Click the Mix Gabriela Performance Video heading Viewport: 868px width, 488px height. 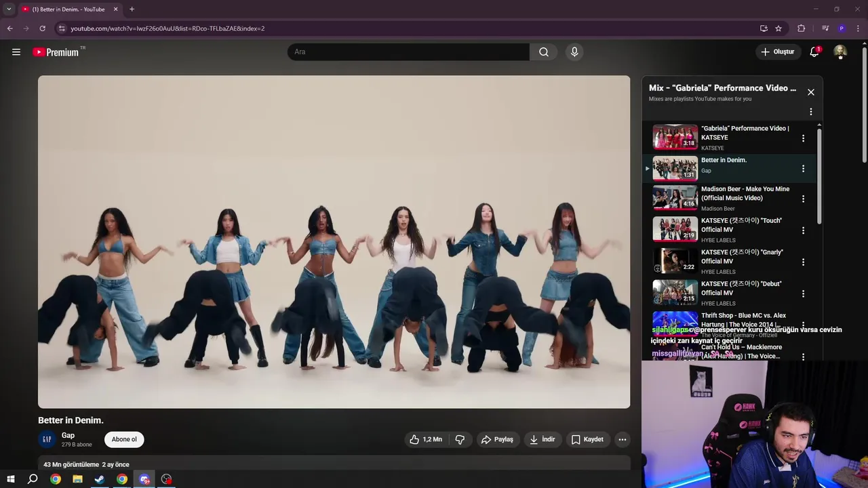(x=722, y=88)
